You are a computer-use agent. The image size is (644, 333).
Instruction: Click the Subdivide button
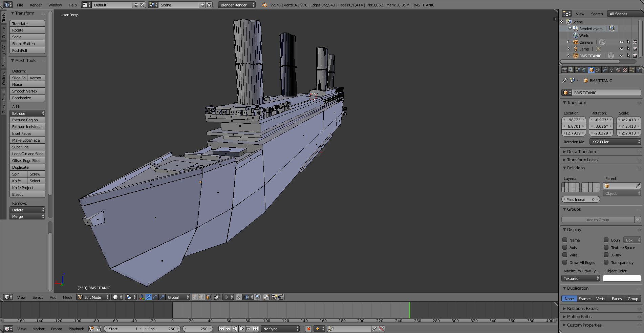(x=27, y=147)
